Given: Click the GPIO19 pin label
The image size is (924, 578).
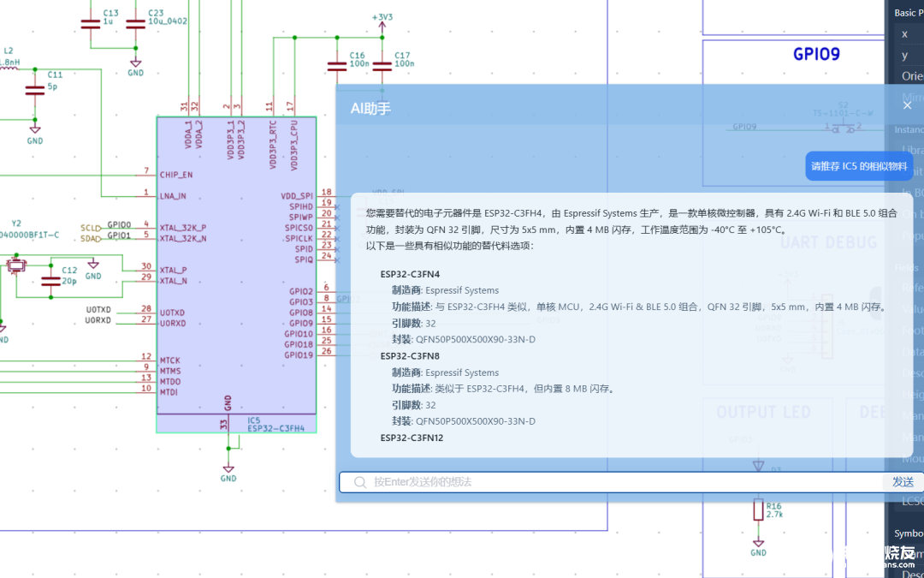Looking at the screenshot, I should 299,355.
